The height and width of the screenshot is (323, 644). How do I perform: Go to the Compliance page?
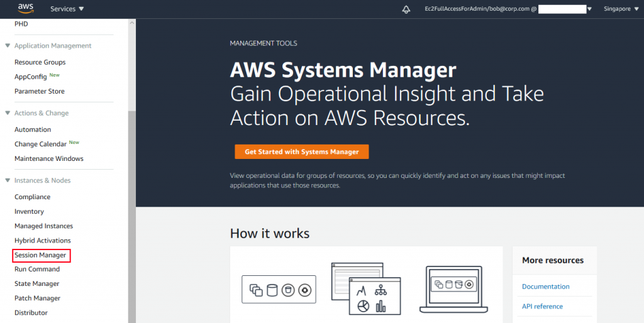tap(33, 197)
